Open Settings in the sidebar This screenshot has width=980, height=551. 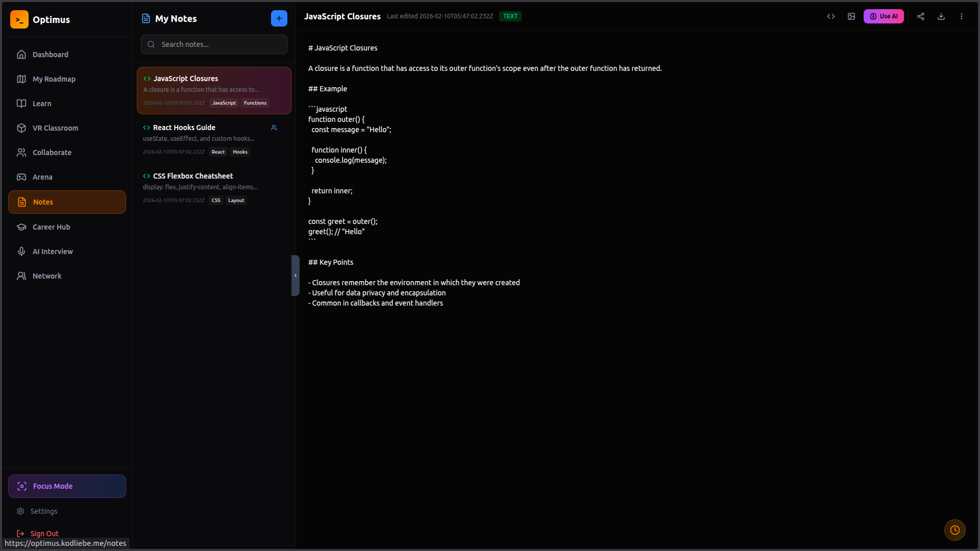click(43, 511)
